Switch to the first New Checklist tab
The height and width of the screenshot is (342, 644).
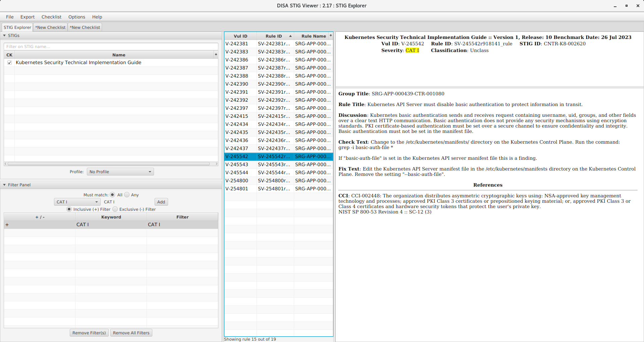click(x=50, y=28)
